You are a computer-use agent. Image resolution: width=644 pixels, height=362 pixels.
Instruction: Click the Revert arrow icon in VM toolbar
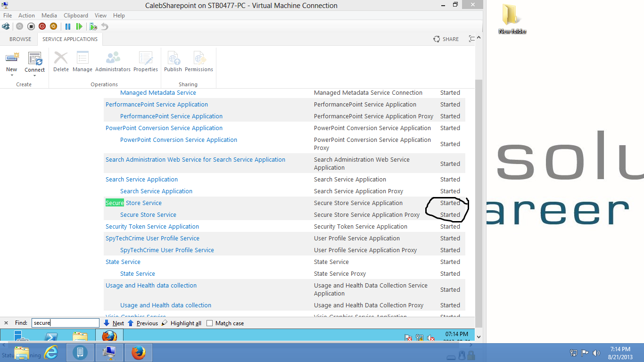(105, 26)
